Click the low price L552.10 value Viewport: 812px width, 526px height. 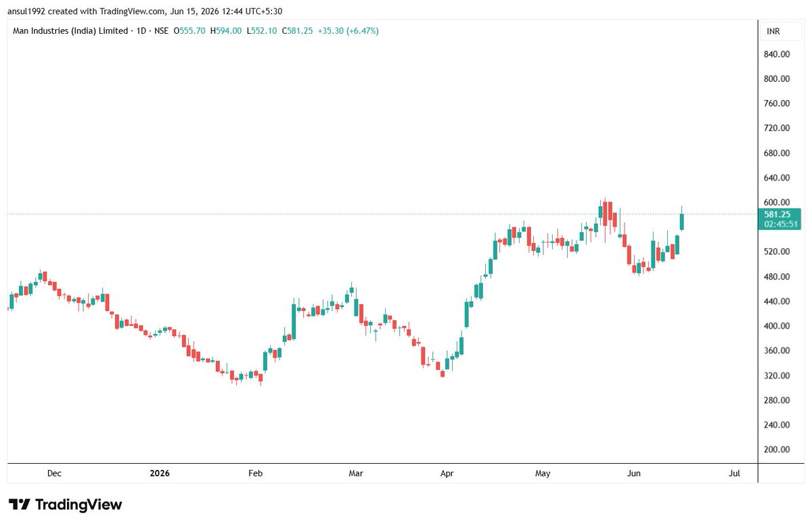261,31
